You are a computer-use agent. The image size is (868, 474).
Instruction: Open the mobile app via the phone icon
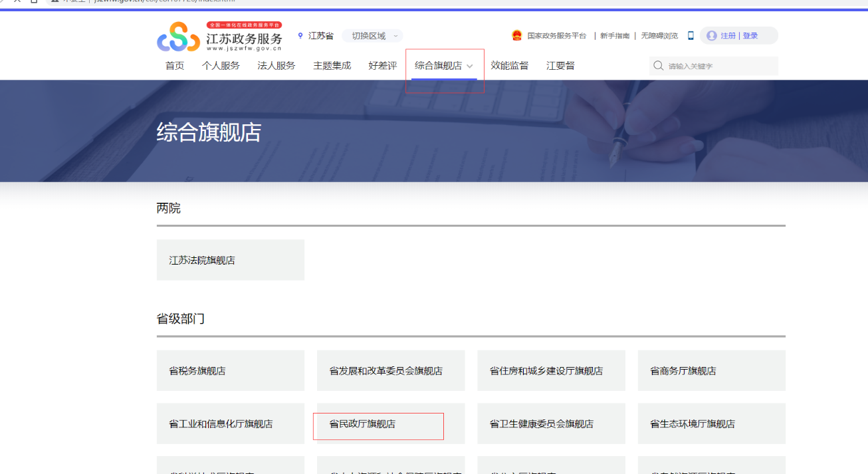(x=690, y=35)
